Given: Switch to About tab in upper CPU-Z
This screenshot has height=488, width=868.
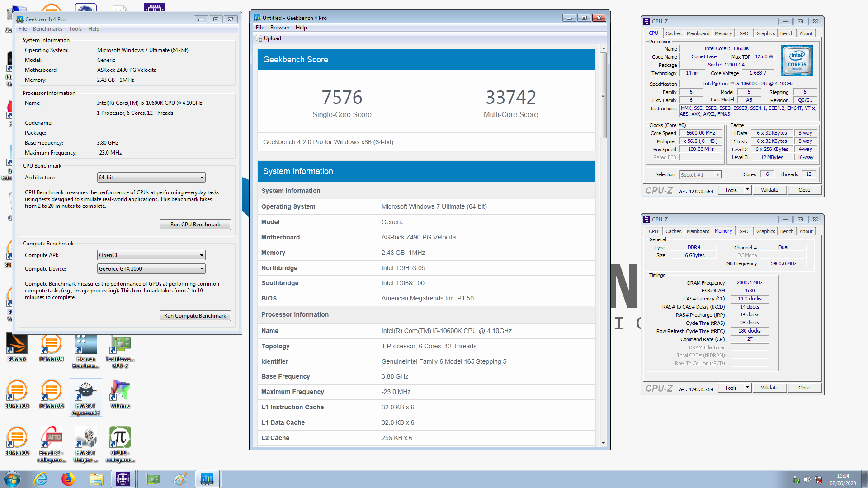Looking at the screenshot, I should pyautogui.click(x=806, y=33).
